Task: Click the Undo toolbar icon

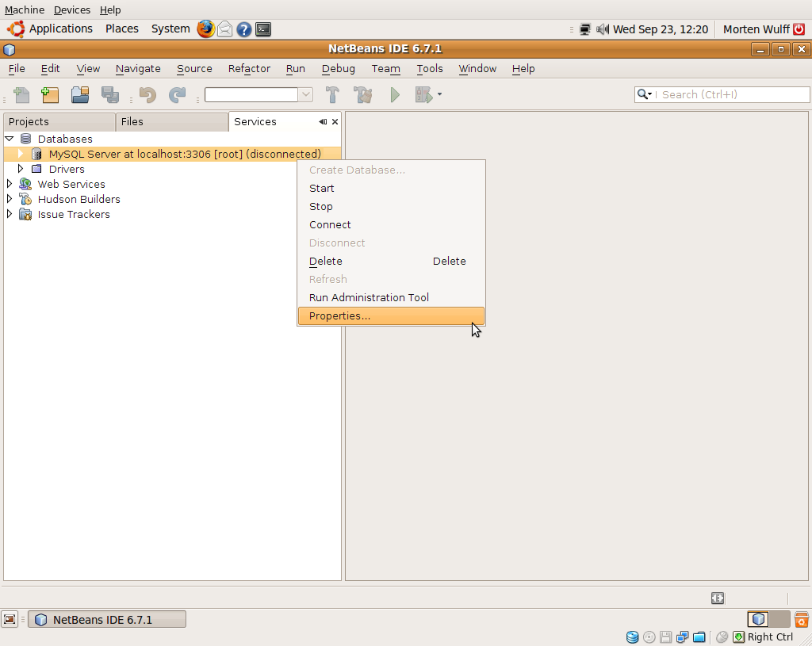Action: coord(147,95)
